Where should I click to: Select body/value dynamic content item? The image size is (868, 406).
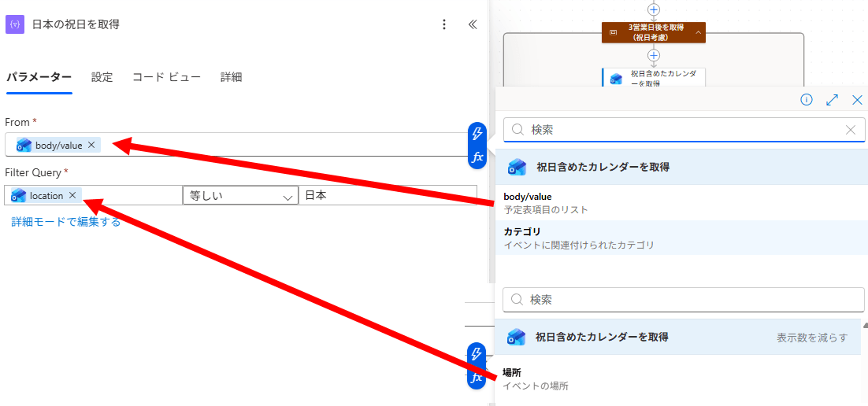coord(528,197)
